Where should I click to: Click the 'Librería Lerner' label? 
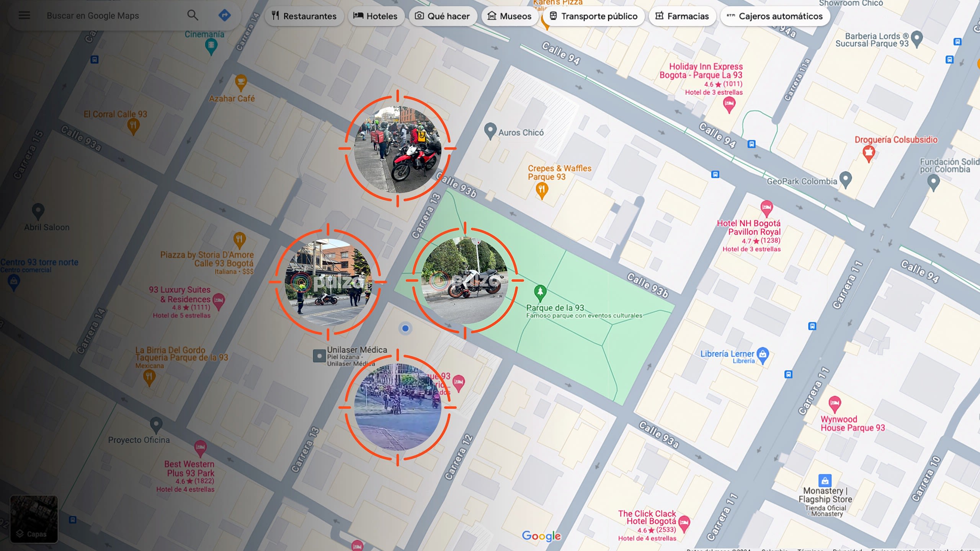point(727,354)
